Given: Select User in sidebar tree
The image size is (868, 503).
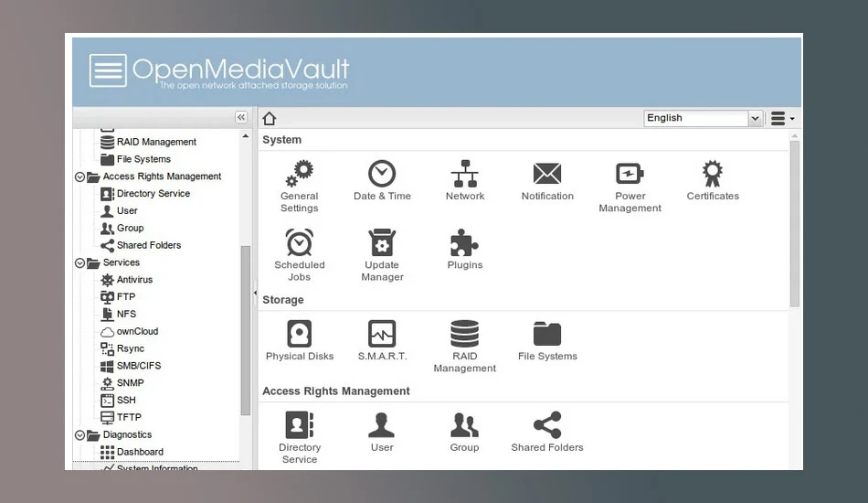Looking at the screenshot, I should click(119, 210).
